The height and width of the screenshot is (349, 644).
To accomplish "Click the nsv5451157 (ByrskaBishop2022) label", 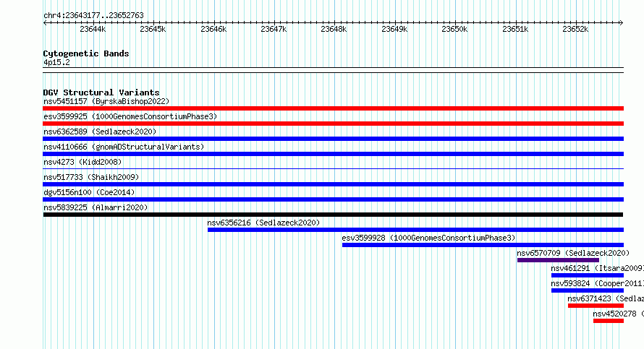I will point(106,101).
